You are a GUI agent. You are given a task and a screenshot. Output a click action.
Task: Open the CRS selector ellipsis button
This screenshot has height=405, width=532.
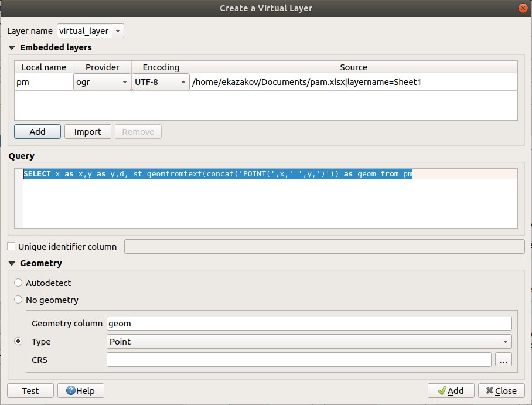503,359
